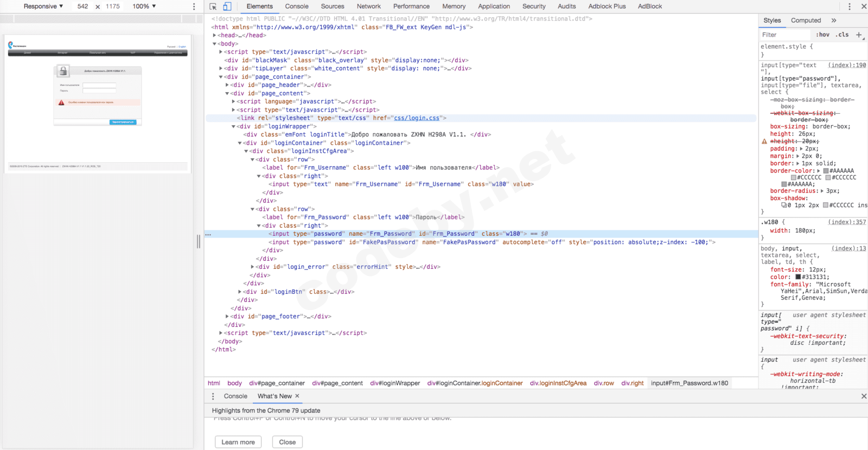Expand the loginBtn div node
868x450 pixels.
pyautogui.click(x=240, y=292)
